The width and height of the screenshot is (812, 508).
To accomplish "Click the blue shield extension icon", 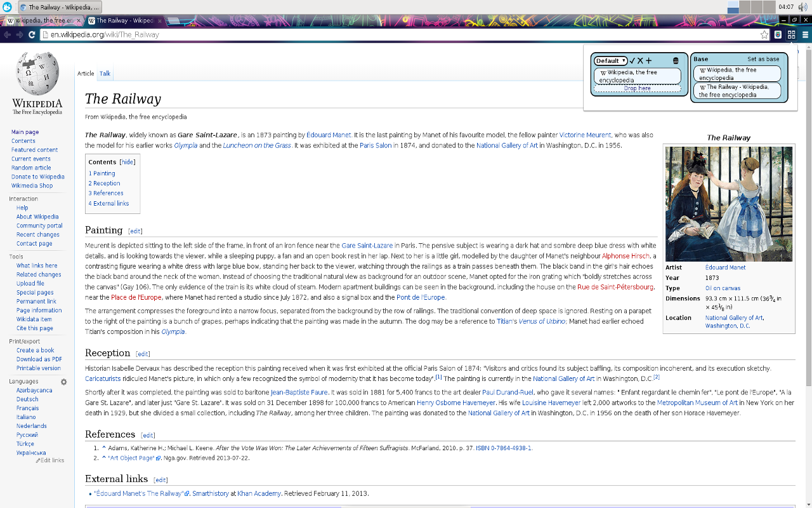I will [778, 35].
